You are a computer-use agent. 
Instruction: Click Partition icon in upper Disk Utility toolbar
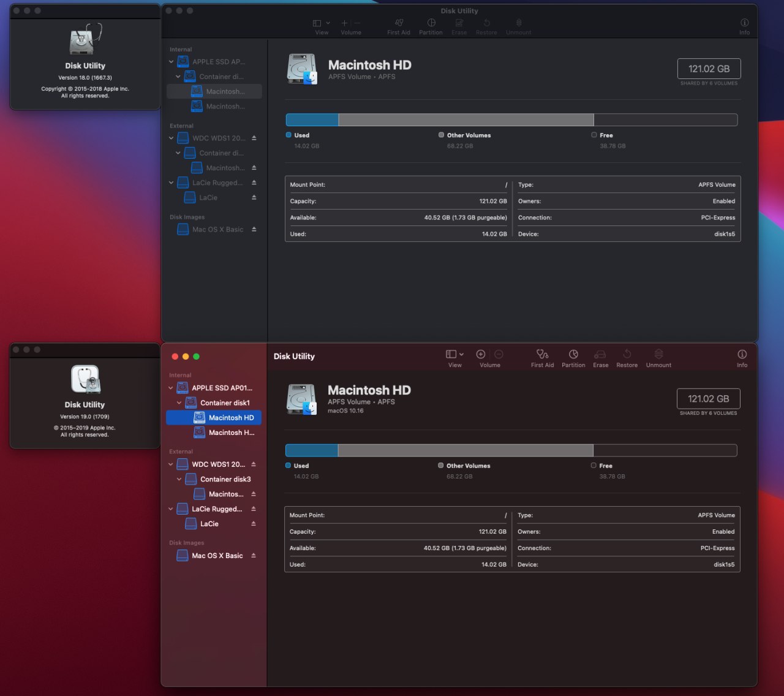pos(431,23)
